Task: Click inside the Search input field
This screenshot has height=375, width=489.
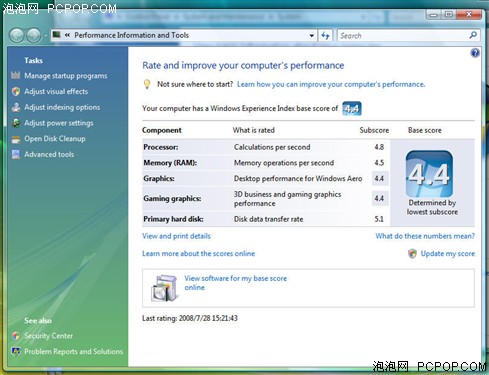Action: coord(403,35)
